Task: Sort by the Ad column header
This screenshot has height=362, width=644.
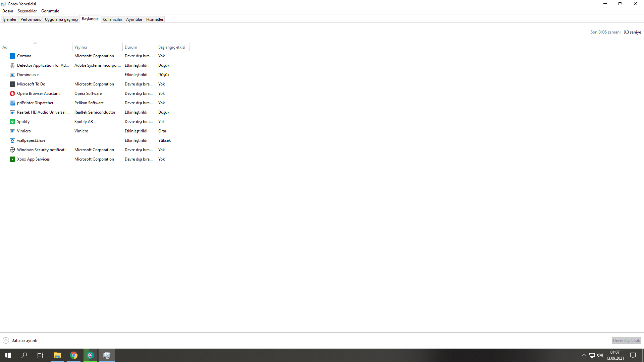Action: pyautogui.click(x=5, y=47)
